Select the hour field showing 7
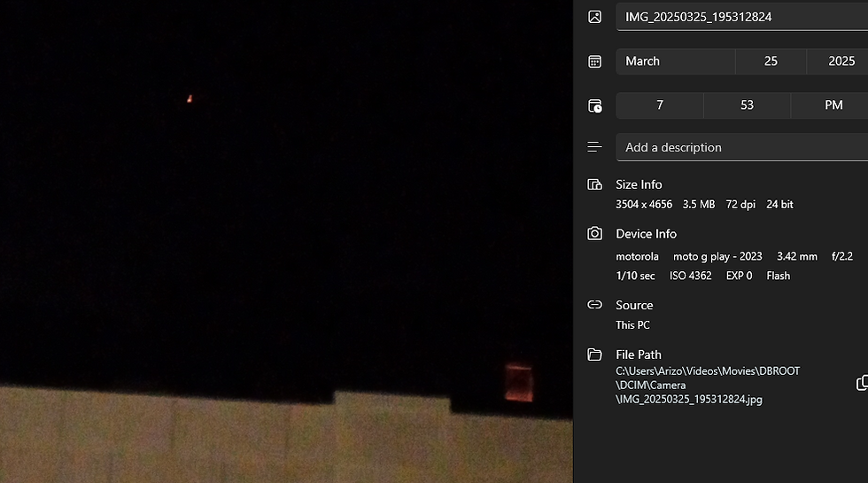The width and height of the screenshot is (868, 483). coord(659,105)
